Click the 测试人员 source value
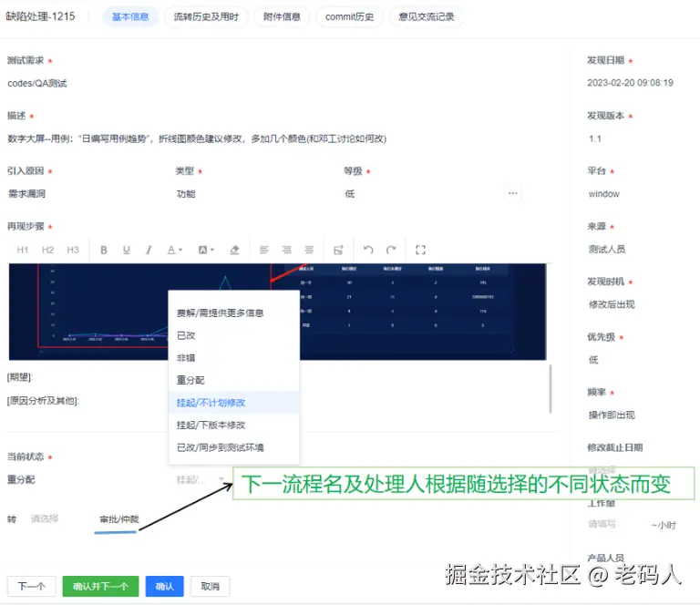 point(607,249)
